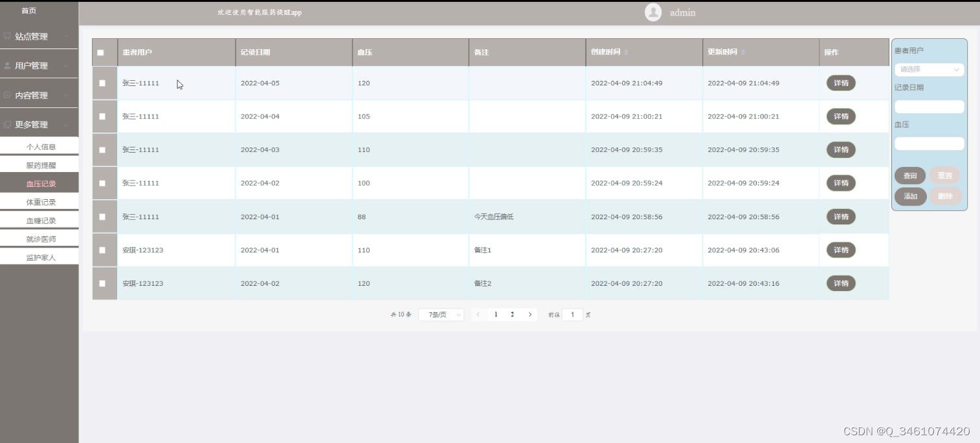Click the 血压 filter input field

pyautogui.click(x=929, y=144)
